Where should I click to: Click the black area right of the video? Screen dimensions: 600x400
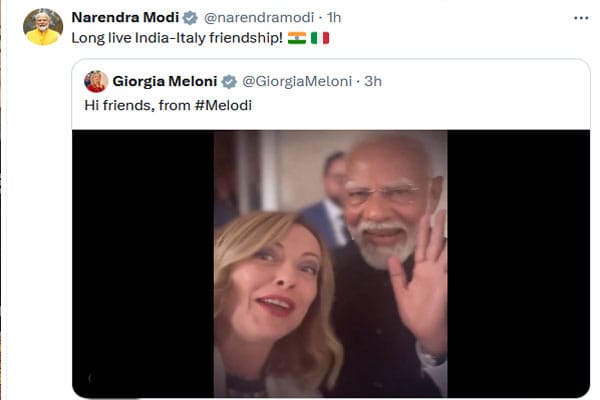[x=518, y=263]
